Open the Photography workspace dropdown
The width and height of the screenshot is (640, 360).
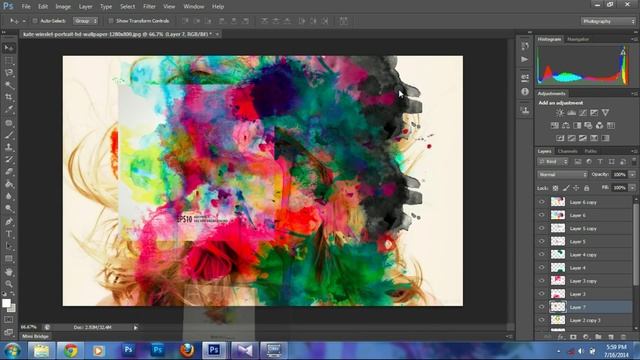(608, 21)
